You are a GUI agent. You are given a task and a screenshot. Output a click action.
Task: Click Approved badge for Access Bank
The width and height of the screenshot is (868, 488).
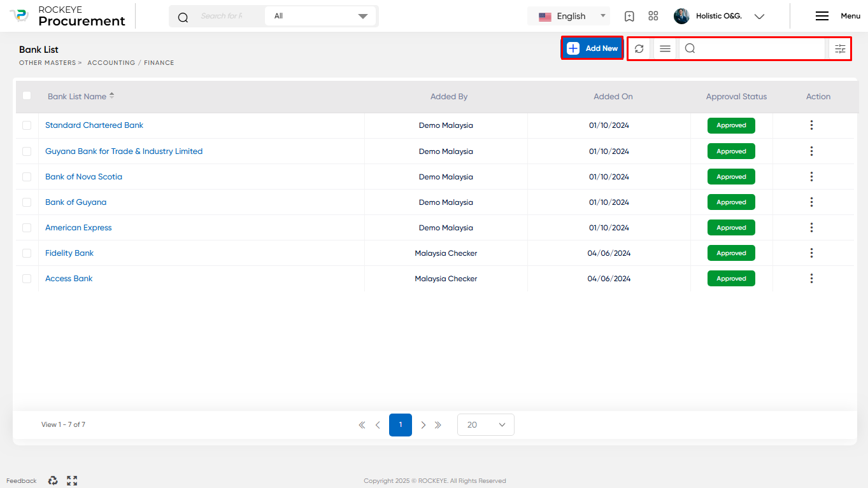pos(731,279)
